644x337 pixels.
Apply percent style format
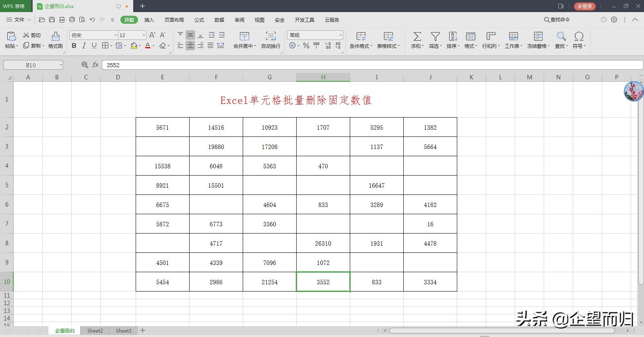point(306,46)
